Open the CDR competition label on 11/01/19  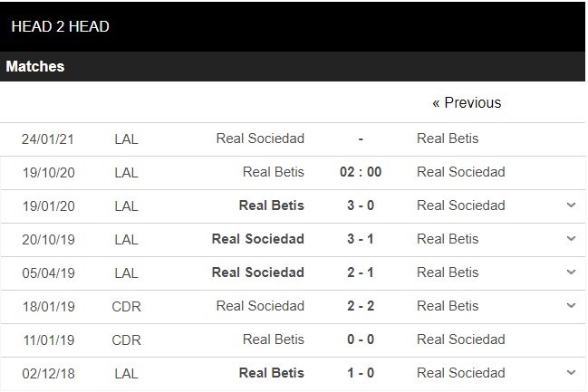(x=126, y=340)
